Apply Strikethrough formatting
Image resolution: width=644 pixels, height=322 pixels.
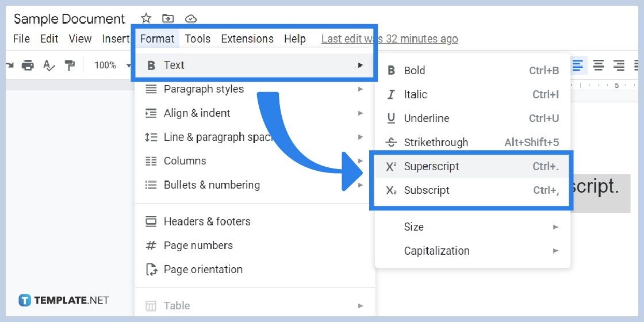coord(472,143)
